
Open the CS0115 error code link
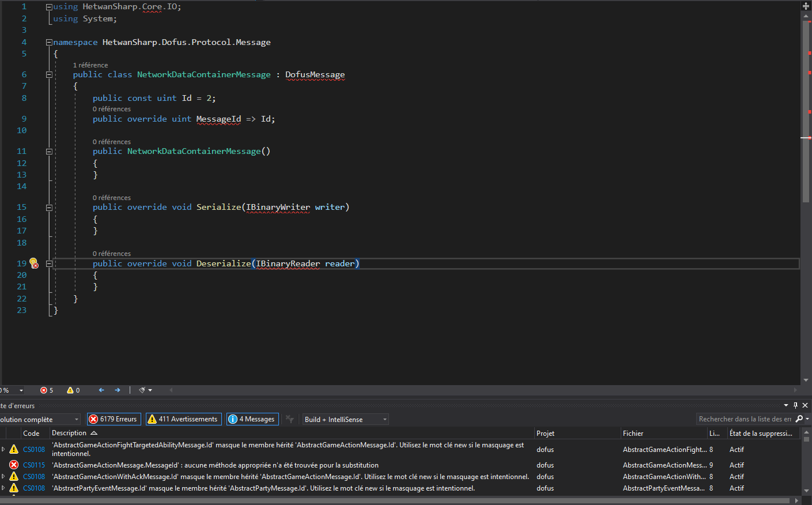click(x=34, y=465)
